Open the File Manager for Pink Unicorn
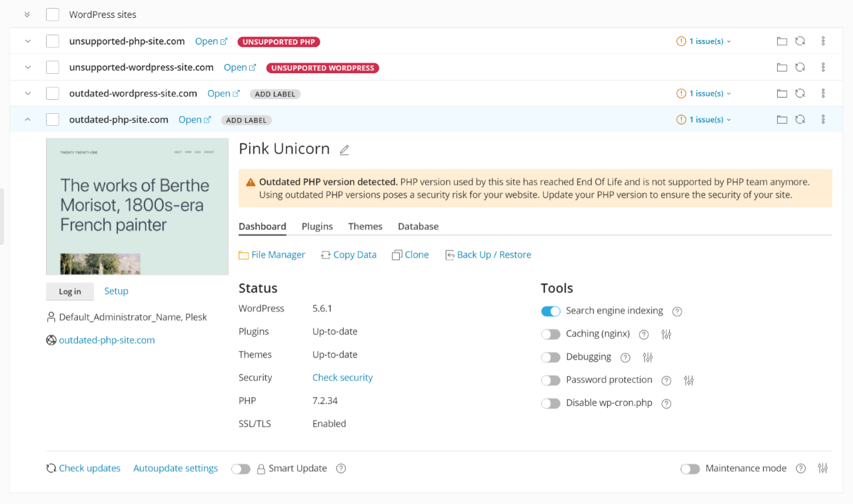Viewport: 853px width, 504px height. point(278,254)
